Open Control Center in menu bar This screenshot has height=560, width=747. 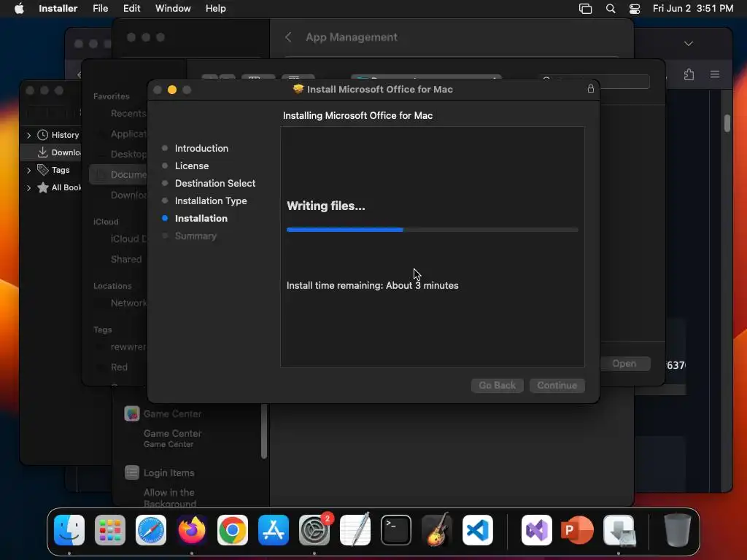click(635, 9)
